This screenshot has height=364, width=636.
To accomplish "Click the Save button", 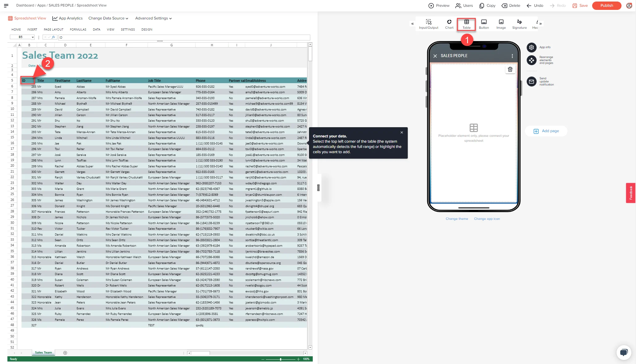I will 580,6.
